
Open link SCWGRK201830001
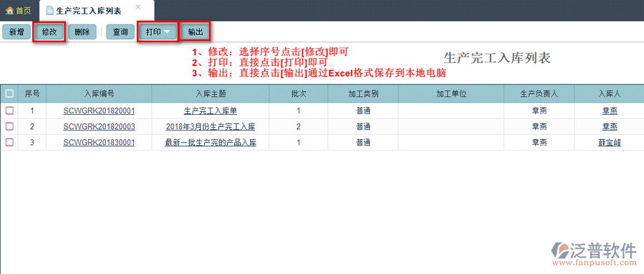pyautogui.click(x=99, y=143)
